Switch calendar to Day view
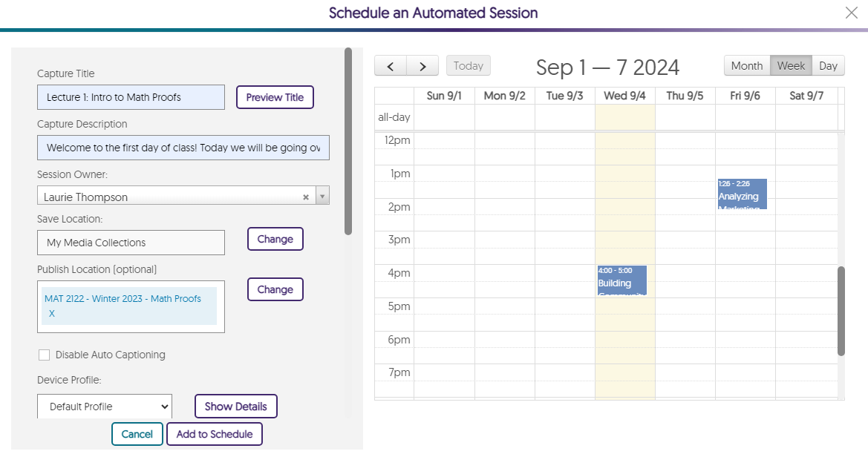The width and height of the screenshot is (868, 454). pos(828,65)
